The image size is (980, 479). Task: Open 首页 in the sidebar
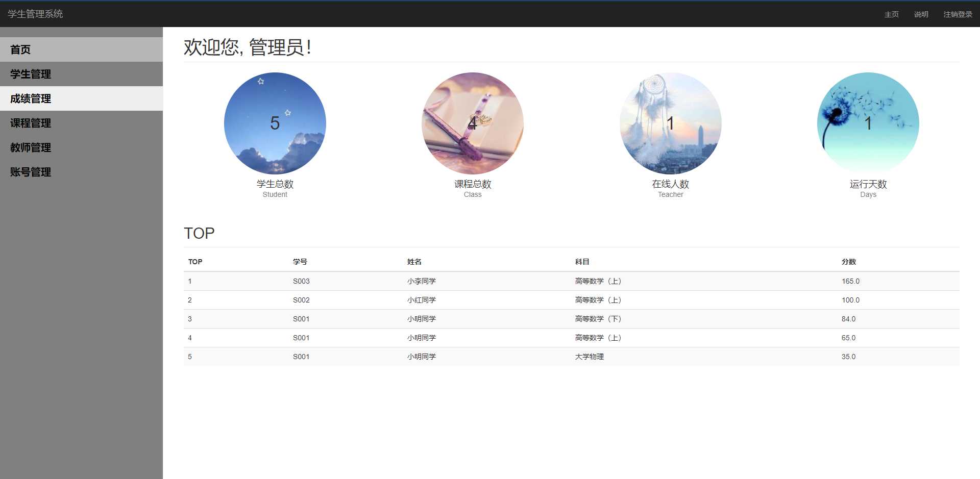[x=81, y=49]
